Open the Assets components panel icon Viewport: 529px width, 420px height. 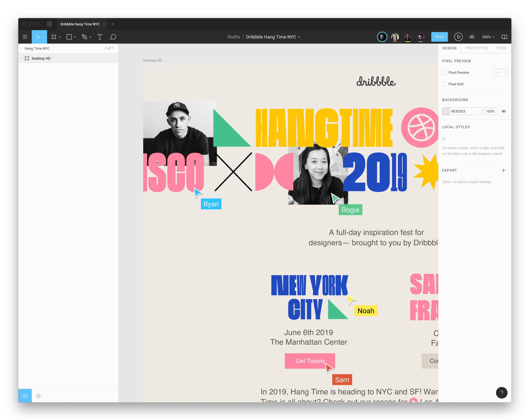(38, 395)
